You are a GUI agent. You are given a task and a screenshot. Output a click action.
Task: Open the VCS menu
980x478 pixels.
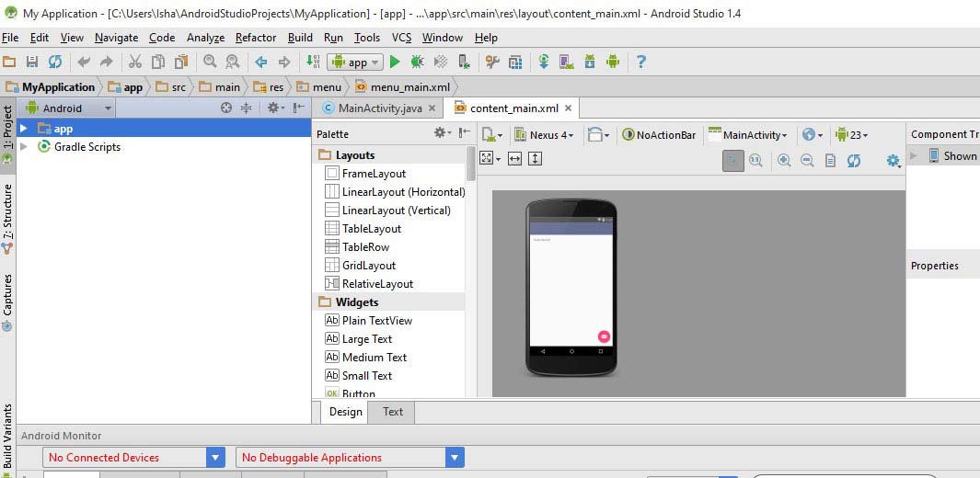[x=401, y=38]
